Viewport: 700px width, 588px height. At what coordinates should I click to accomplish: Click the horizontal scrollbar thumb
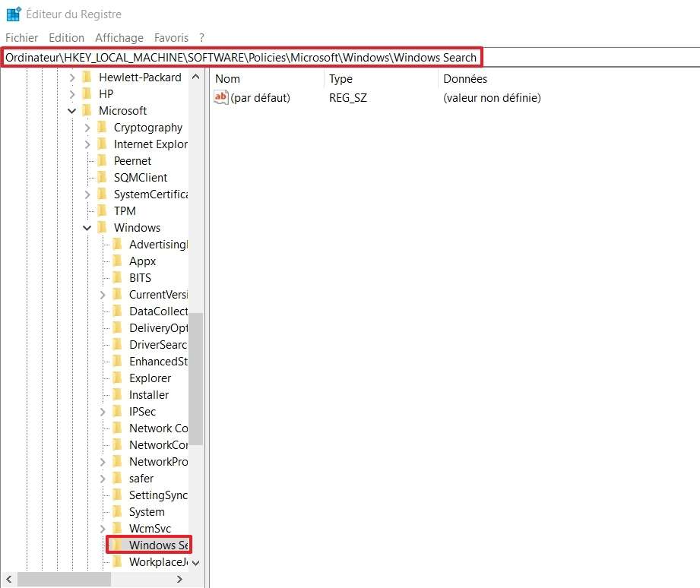click(x=64, y=579)
